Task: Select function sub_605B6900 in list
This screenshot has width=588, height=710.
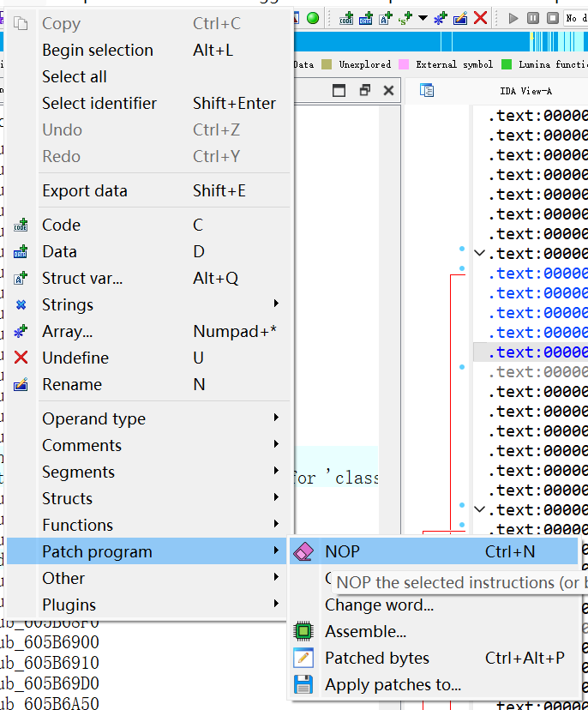Action: click(50, 642)
